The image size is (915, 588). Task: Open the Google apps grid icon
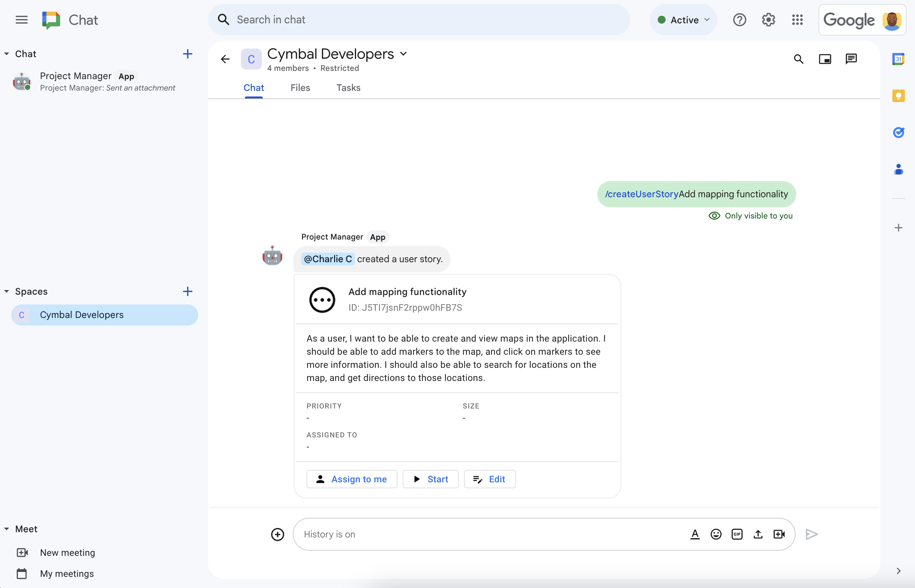click(x=798, y=19)
